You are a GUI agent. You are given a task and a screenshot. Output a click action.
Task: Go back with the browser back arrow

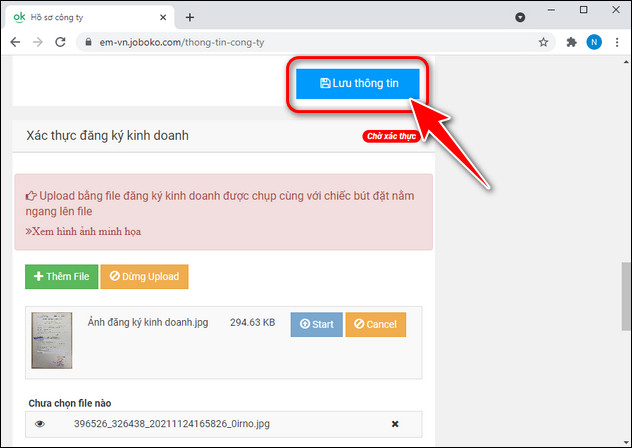15,42
